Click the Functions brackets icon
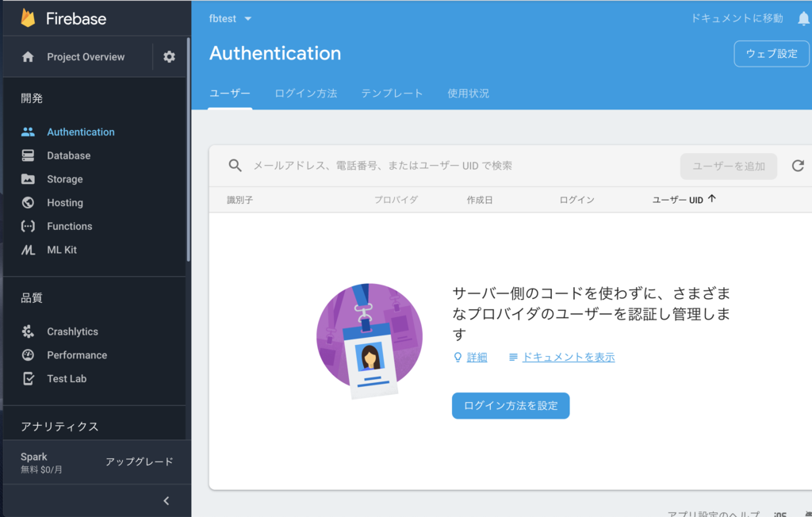 click(28, 226)
